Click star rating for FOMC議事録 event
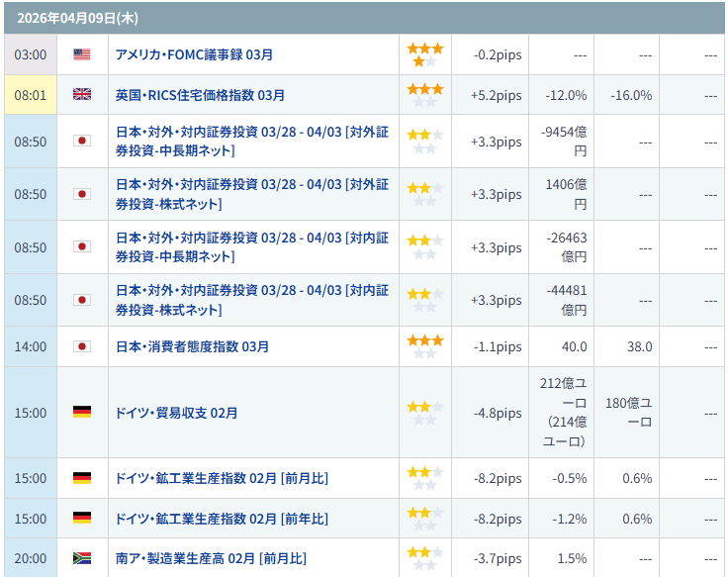Screen dimensions: 728x577 [x=425, y=54]
